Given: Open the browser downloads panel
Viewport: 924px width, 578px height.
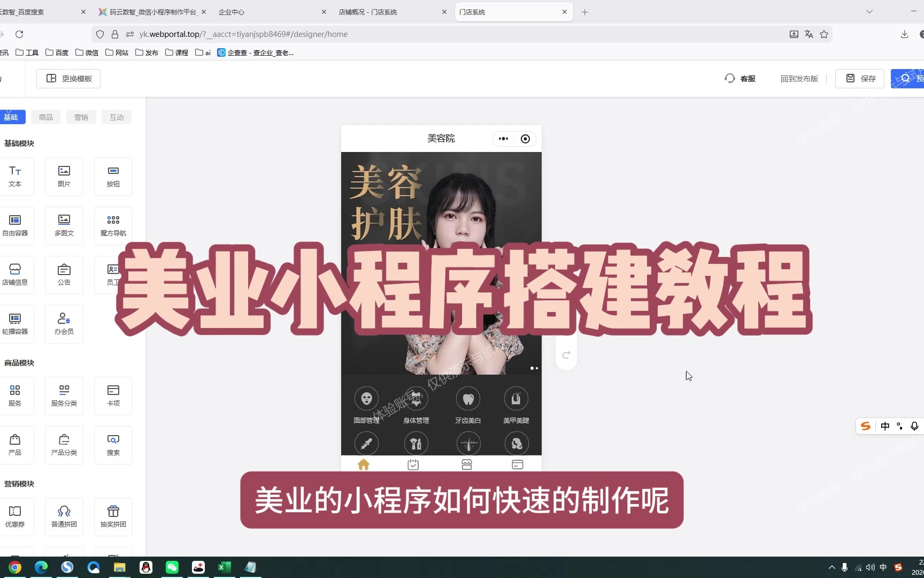Looking at the screenshot, I should [904, 34].
